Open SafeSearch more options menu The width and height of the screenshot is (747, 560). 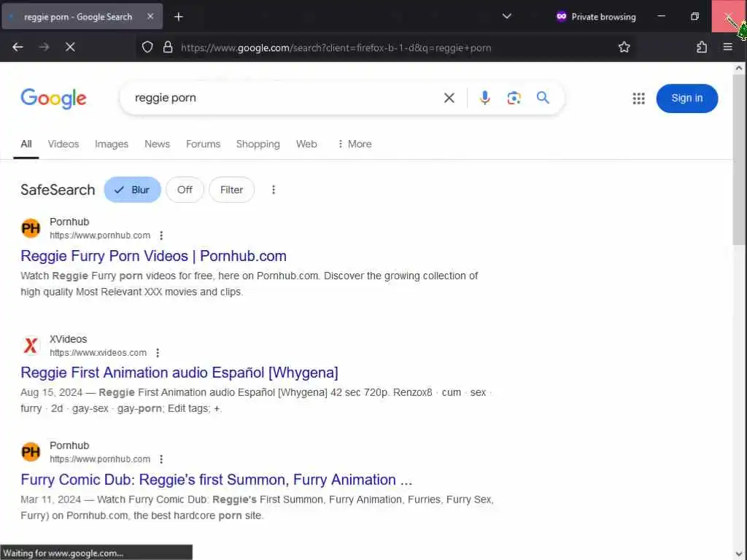tap(274, 190)
